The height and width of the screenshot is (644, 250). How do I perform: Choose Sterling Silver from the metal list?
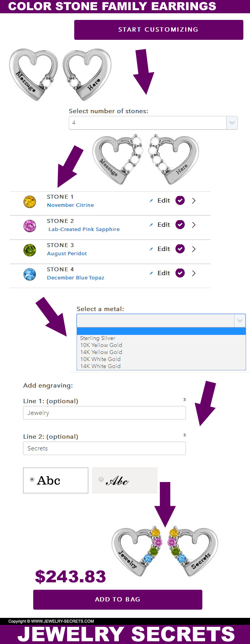pyautogui.click(x=98, y=338)
